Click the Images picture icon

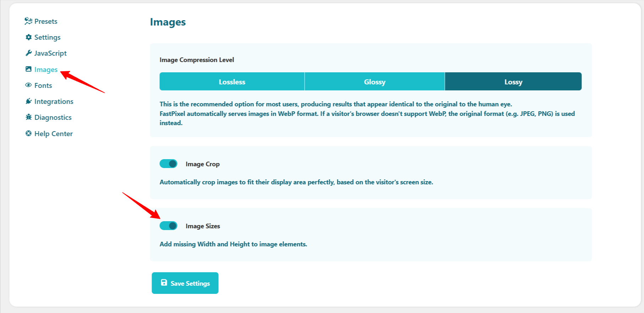click(28, 69)
